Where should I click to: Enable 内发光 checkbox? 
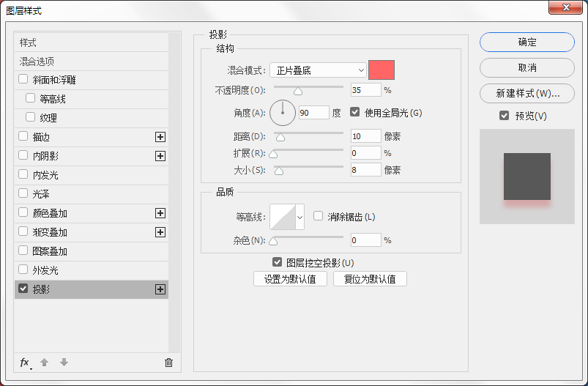click(23, 174)
